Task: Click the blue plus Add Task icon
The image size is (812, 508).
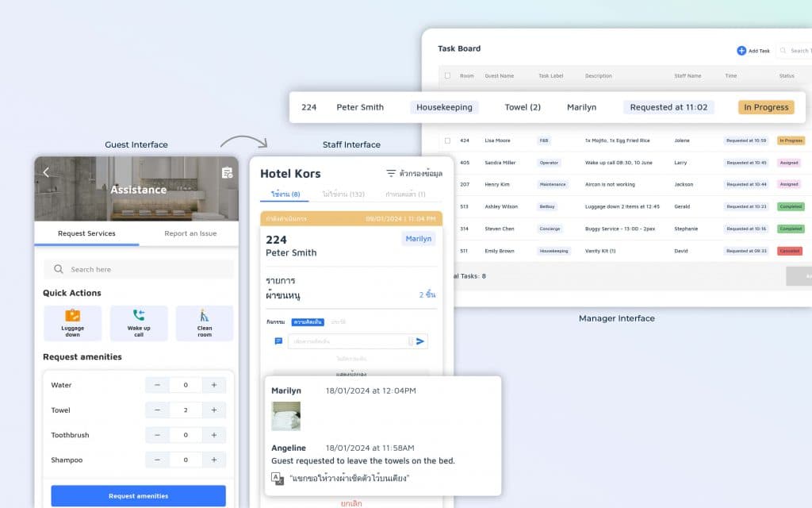Action: 741,51
